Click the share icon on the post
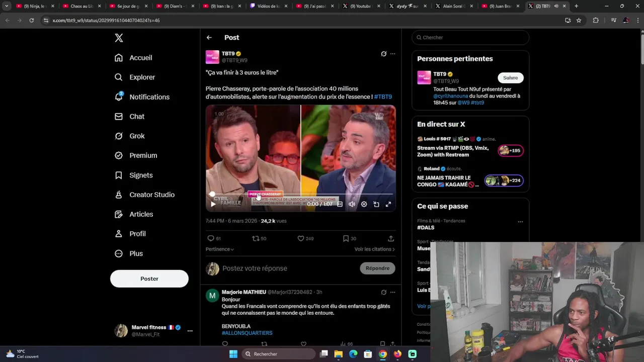This screenshot has height=362, width=644. pyautogui.click(x=391, y=238)
